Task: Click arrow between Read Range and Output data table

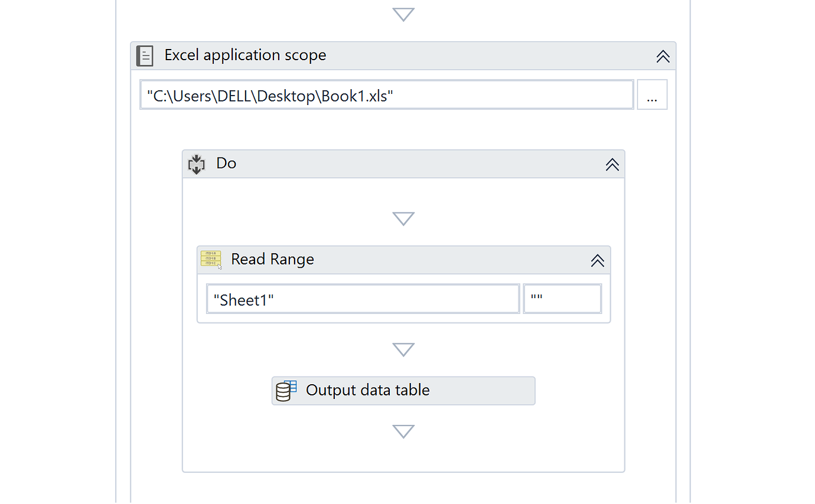Action: coord(403,349)
